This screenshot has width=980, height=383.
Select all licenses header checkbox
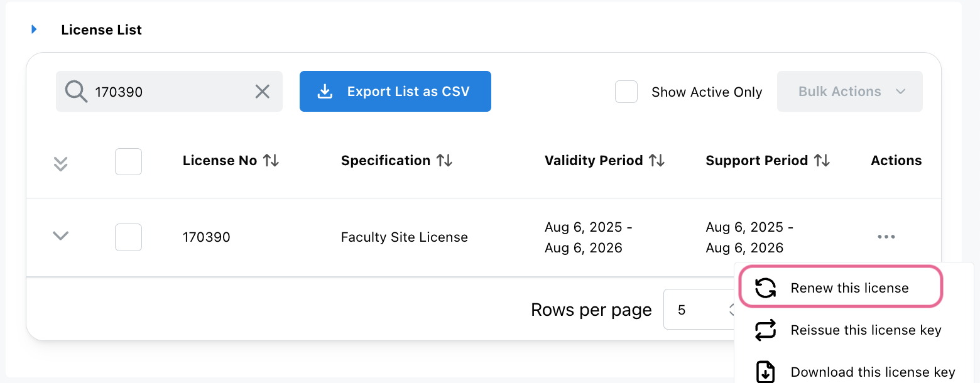[x=128, y=161]
